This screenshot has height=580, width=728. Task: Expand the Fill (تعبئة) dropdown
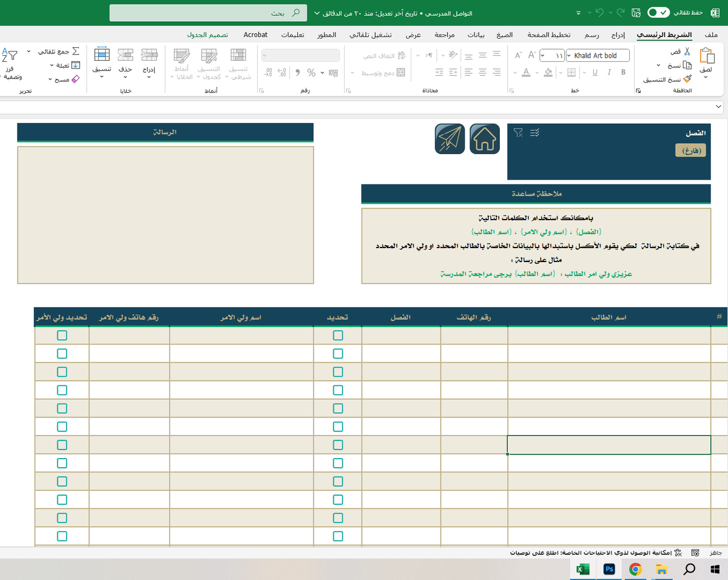click(53, 65)
